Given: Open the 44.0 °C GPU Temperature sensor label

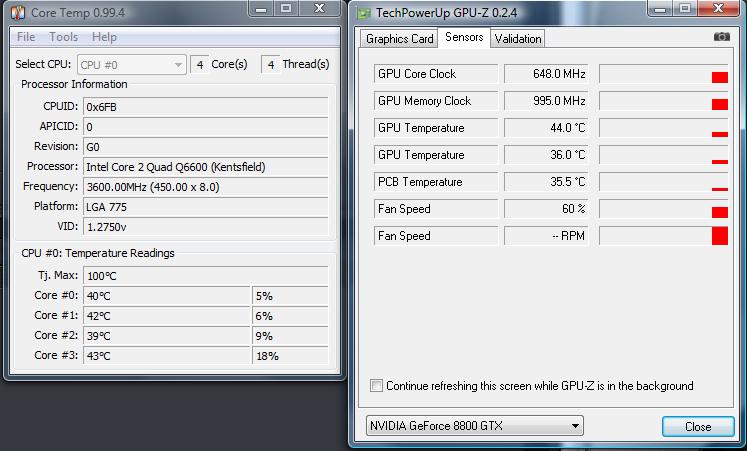Looking at the screenshot, I should click(435, 128).
